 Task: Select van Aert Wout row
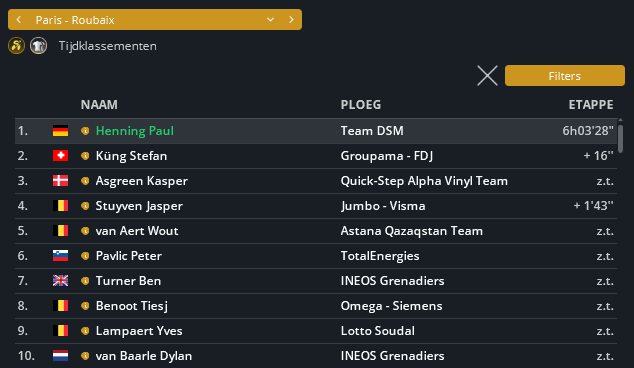(x=316, y=231)
